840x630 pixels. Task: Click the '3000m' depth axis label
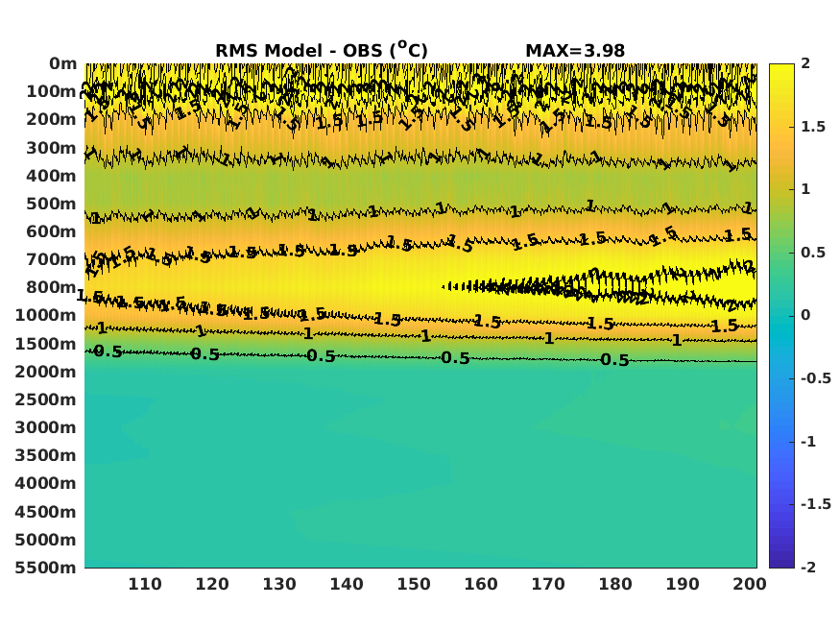tap(45, 427)
